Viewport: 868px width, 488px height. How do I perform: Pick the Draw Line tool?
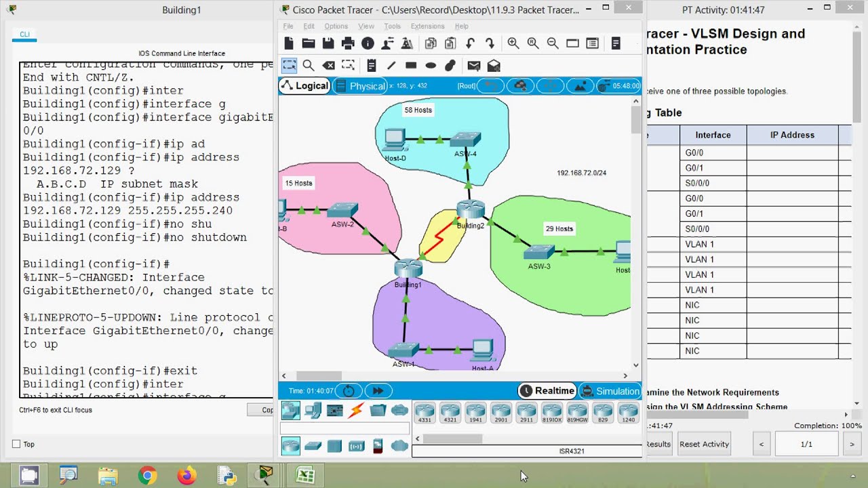click(391, 66)
